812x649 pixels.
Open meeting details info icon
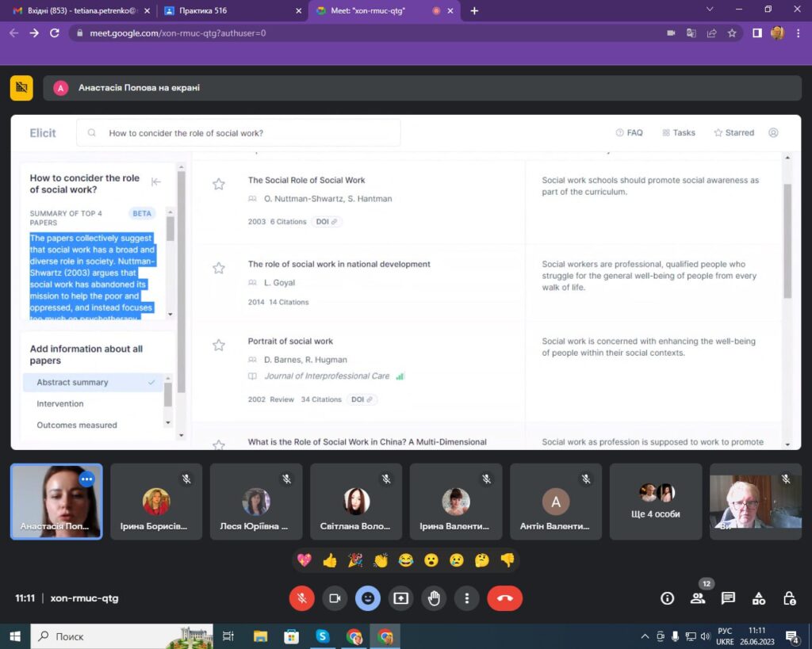(668, 598)
